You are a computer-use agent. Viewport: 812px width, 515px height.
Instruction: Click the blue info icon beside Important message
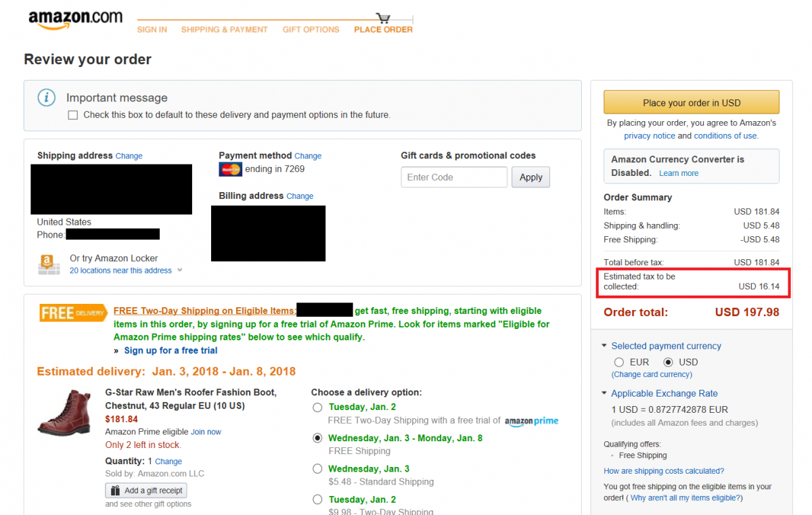click(x=46, y=97)
